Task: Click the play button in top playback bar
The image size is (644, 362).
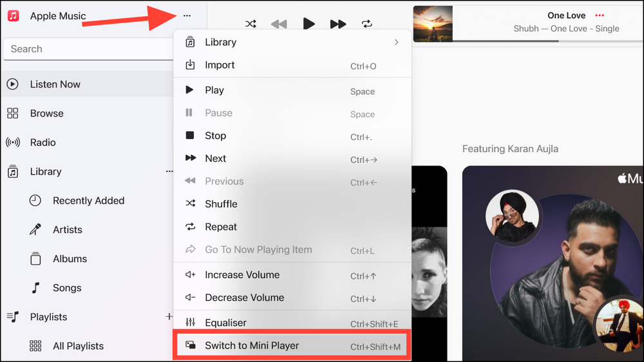Action: [x=309, y=24]
